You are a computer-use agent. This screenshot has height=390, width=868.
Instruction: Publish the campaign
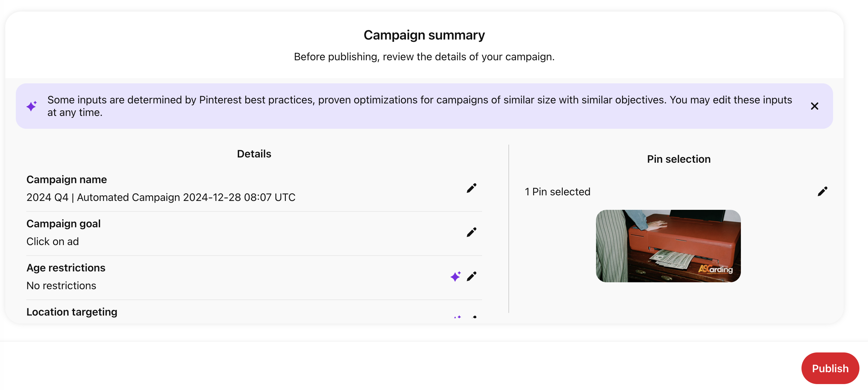[830, 368]
